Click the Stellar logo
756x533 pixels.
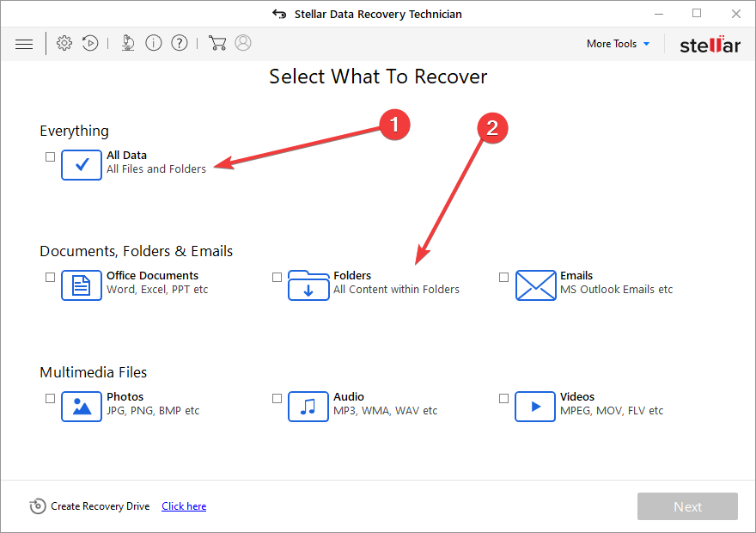tap(710, 45)
